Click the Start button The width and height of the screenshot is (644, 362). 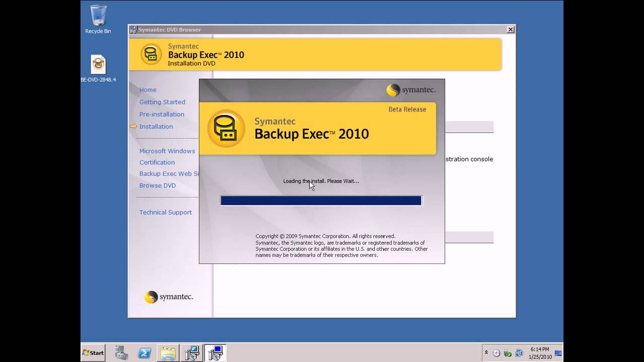93,353
